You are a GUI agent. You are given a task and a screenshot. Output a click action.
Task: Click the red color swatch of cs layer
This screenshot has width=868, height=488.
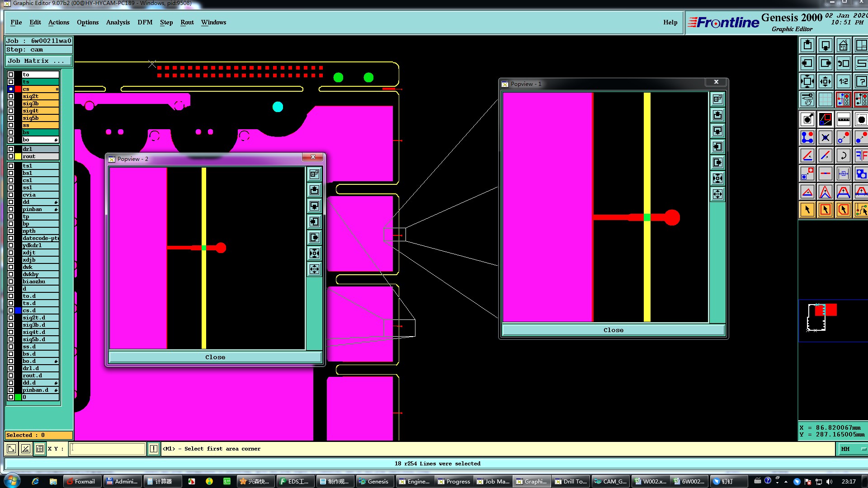[18, 89]
